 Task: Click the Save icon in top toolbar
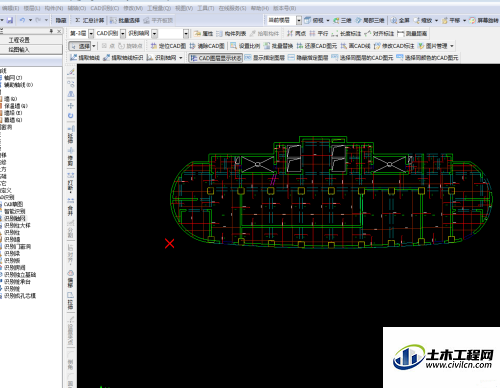tap(10, 20)
